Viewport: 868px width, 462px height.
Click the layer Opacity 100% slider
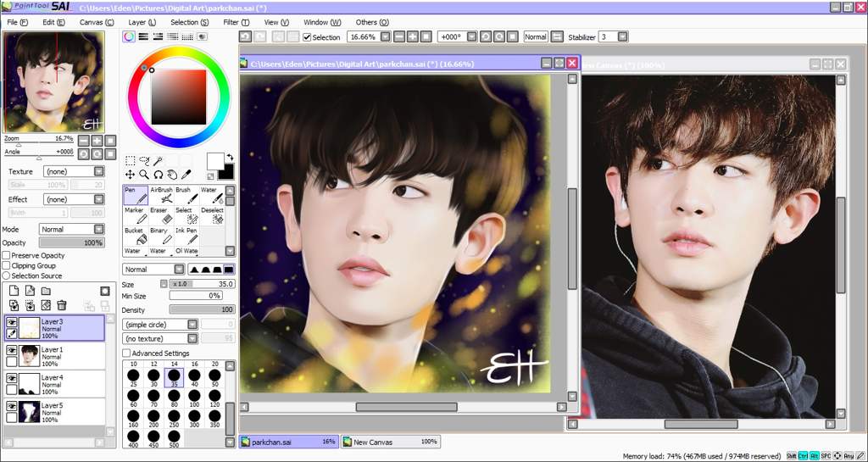[x=71, y=243]
